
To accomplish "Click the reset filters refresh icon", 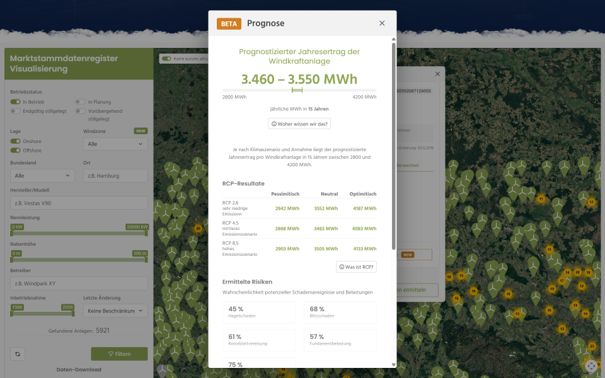I will click(x=17, y=354).
